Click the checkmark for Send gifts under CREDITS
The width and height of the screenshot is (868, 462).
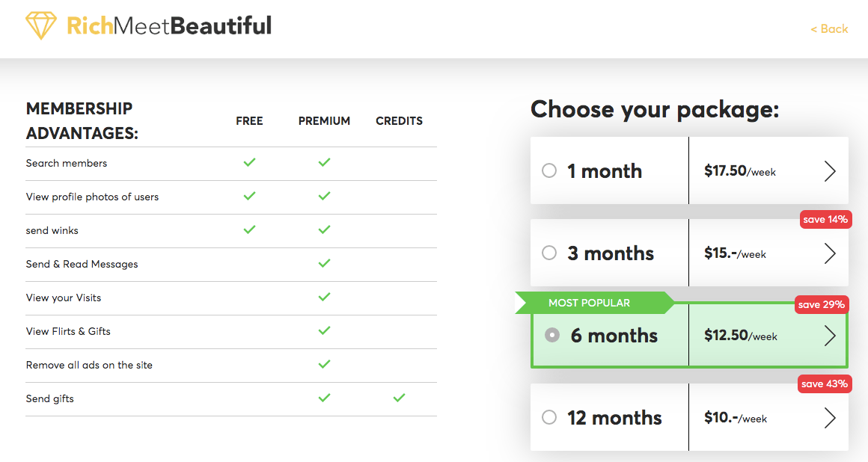(399, 398)
